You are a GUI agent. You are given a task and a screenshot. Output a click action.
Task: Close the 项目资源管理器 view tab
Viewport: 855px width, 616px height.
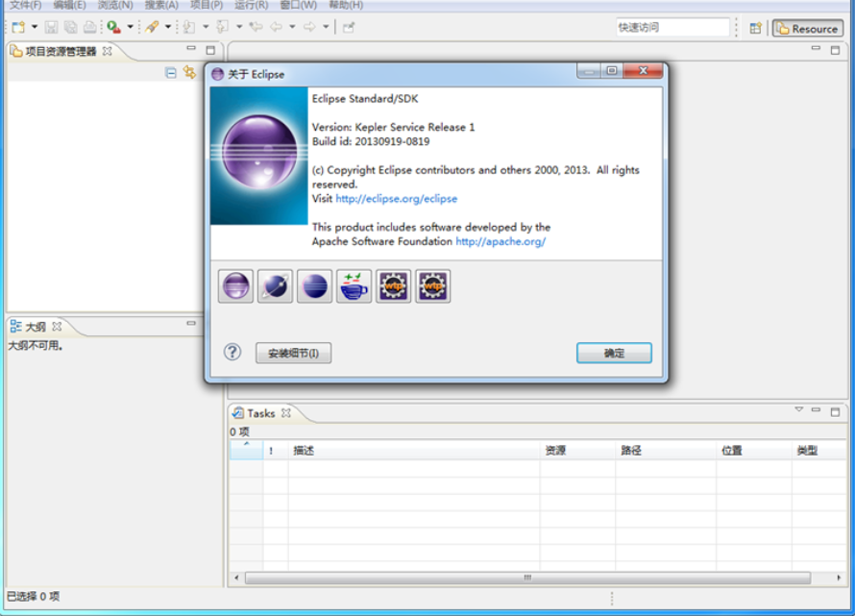click(108, 51)
